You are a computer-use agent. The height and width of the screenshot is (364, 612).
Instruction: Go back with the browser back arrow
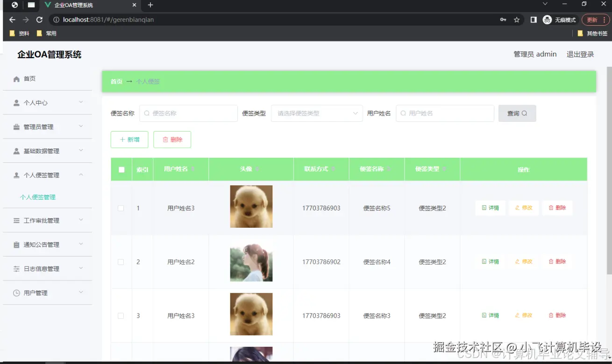pos(12,20)
